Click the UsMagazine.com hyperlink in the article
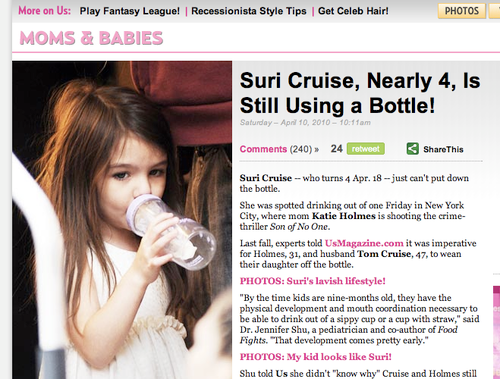The width and height of the screenshot is (500, 379). point(364,243)
